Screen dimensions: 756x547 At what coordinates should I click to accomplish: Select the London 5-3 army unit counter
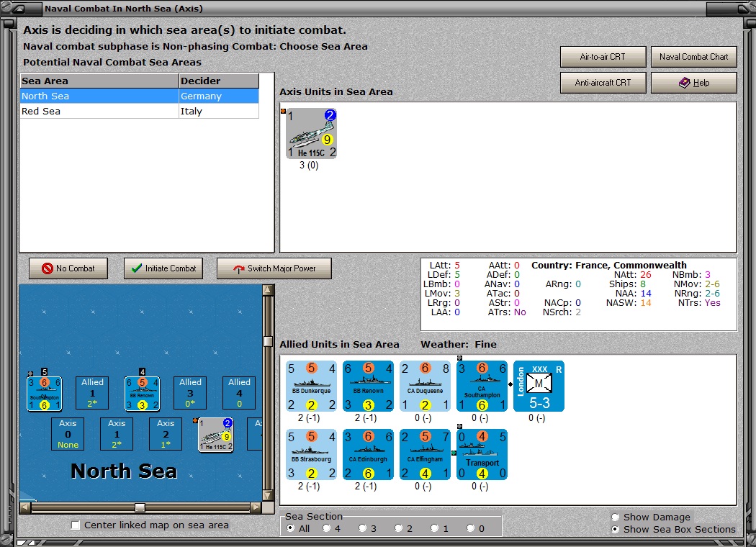[539, 386]
